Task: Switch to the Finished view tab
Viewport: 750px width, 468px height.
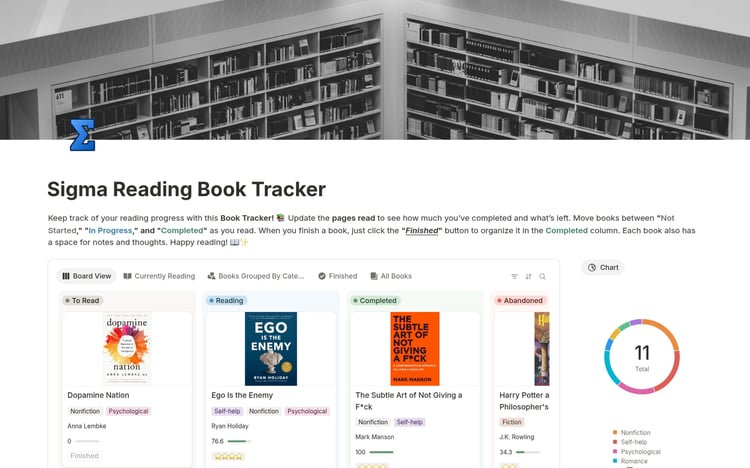Action: [x=337, y=276]
